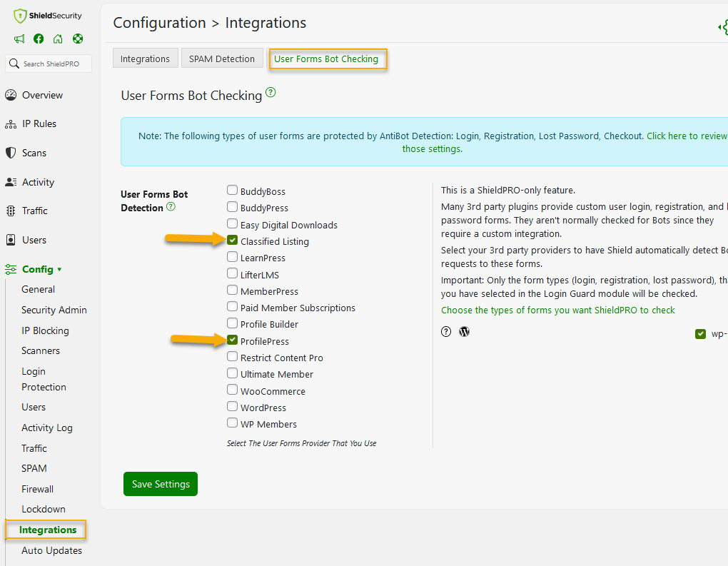
Task: Tick the WP Members checkbox
Action: click(232, 423)
